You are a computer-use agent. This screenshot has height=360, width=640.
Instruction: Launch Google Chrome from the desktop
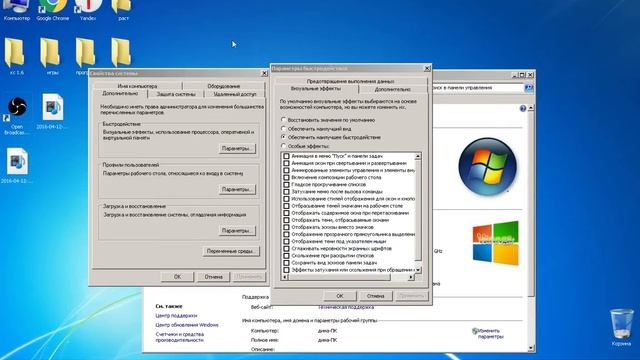pyautogui.click(x=52, y=10)
